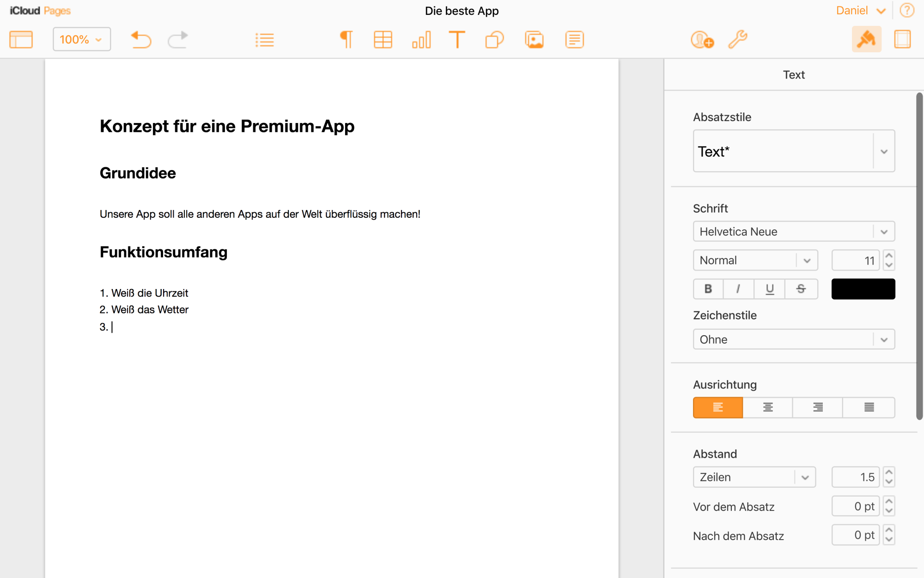
Task: Open the collaborate add-person icon
Action: pos(702,40)
